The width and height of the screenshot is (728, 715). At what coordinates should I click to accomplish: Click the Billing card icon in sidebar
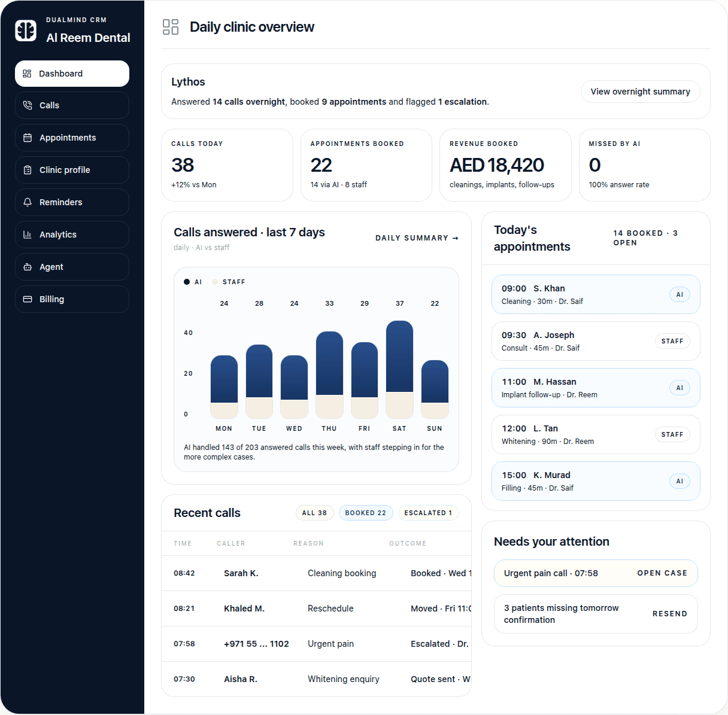pyautogui.click(x=28, y=299)
